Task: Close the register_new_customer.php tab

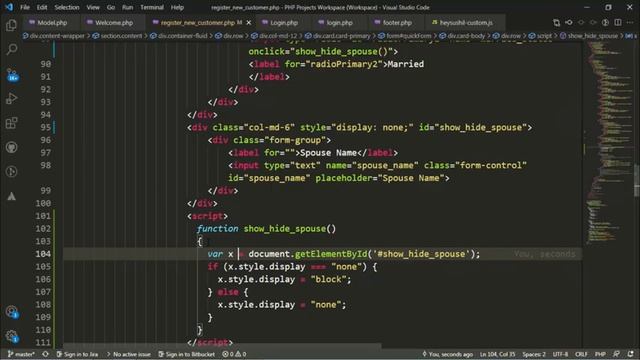Action: [x=249, y=22]
